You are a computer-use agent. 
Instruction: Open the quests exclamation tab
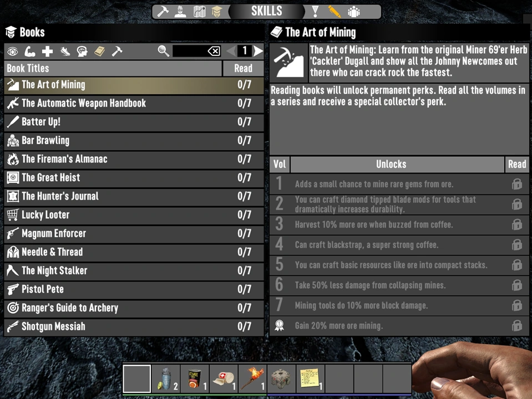tap(315, 12)
